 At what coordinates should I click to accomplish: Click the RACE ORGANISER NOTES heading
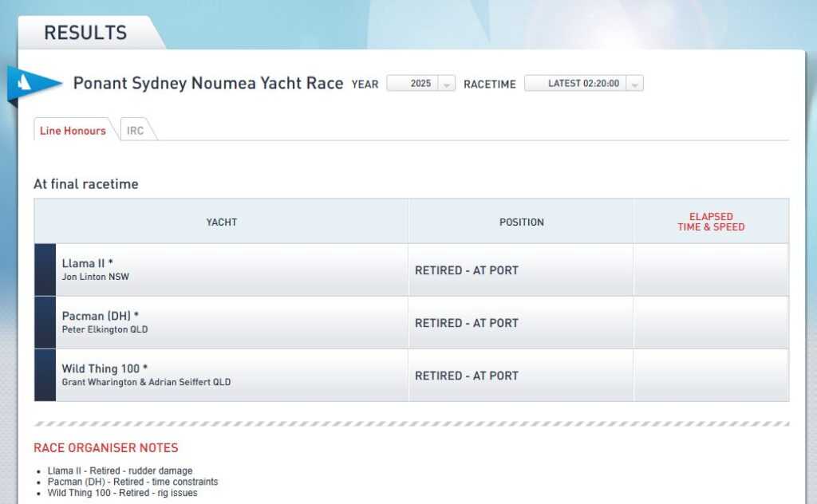coord(106,448)
